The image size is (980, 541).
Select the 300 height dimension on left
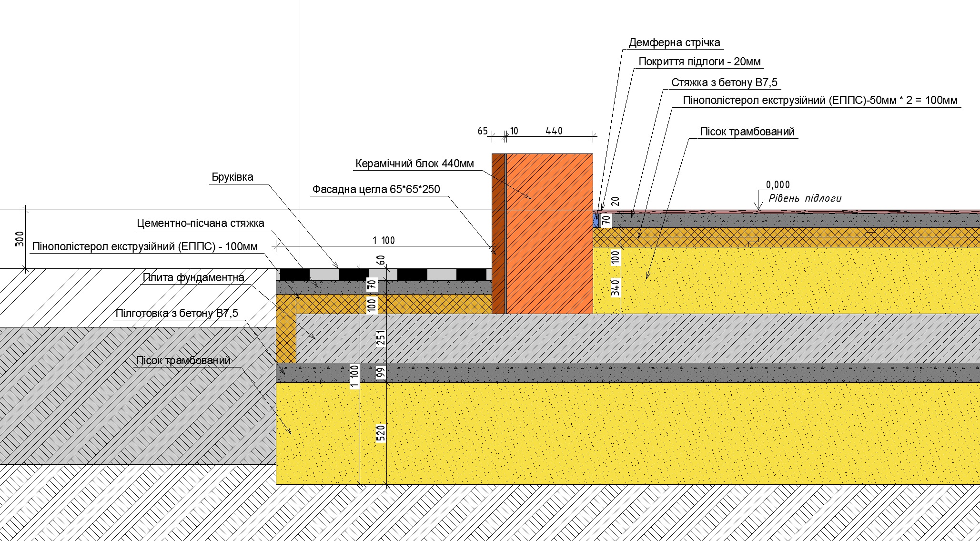tap(20, 239)
